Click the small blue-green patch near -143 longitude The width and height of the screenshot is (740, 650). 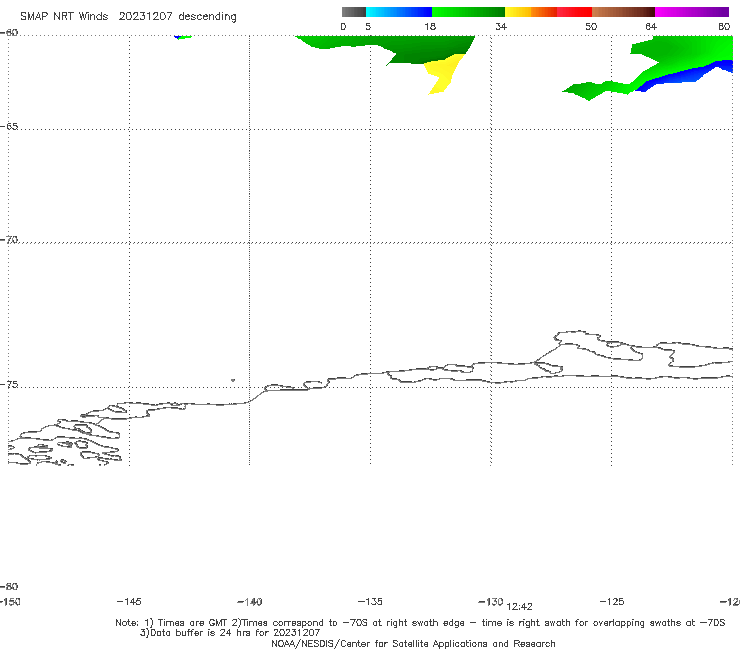183,37
